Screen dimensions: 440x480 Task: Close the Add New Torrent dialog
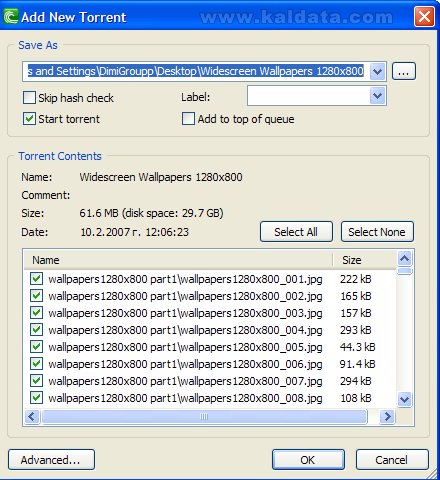coord(424,16)
